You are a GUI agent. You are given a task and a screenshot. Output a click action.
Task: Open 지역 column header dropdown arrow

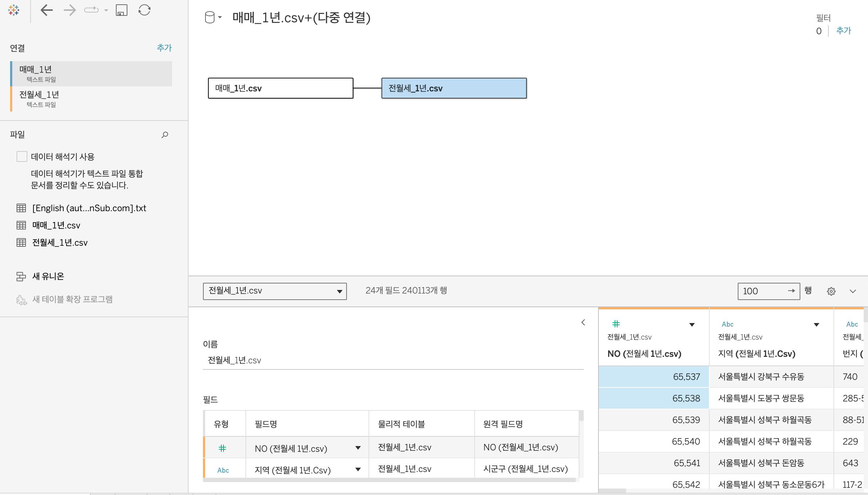[x=816, y=325]
